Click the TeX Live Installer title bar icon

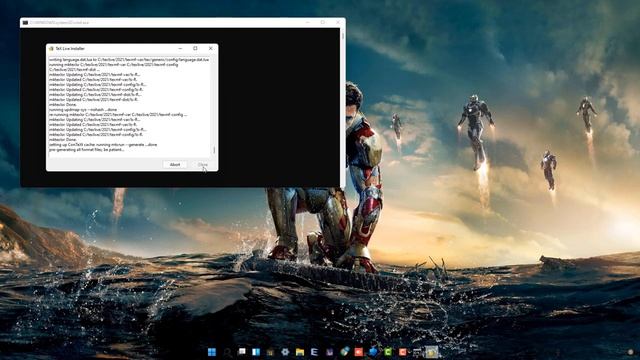(x=51, y=48)
